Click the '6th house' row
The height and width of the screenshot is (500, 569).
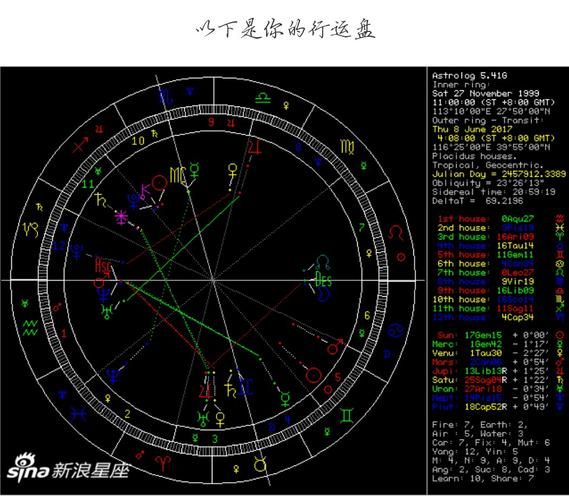click(501, 263)
